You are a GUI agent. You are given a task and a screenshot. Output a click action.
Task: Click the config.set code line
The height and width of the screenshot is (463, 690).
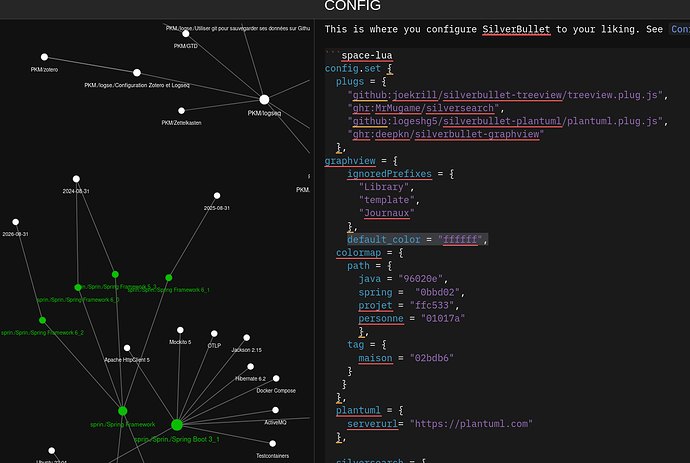coord(359,69)
